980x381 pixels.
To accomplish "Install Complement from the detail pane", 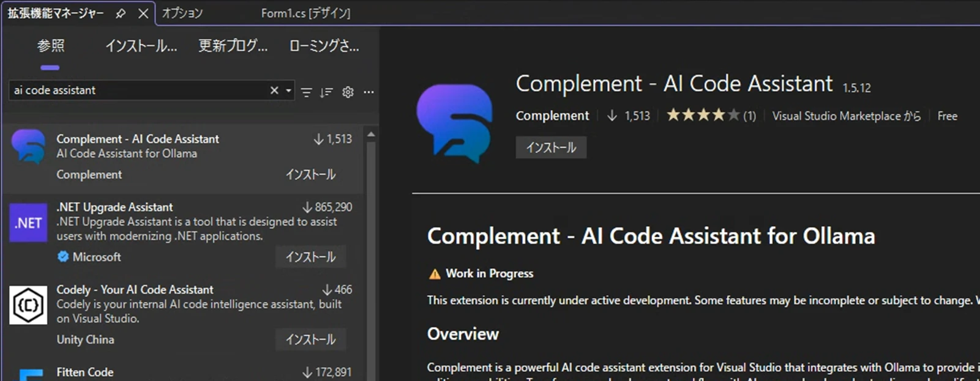I will (551, 147).
